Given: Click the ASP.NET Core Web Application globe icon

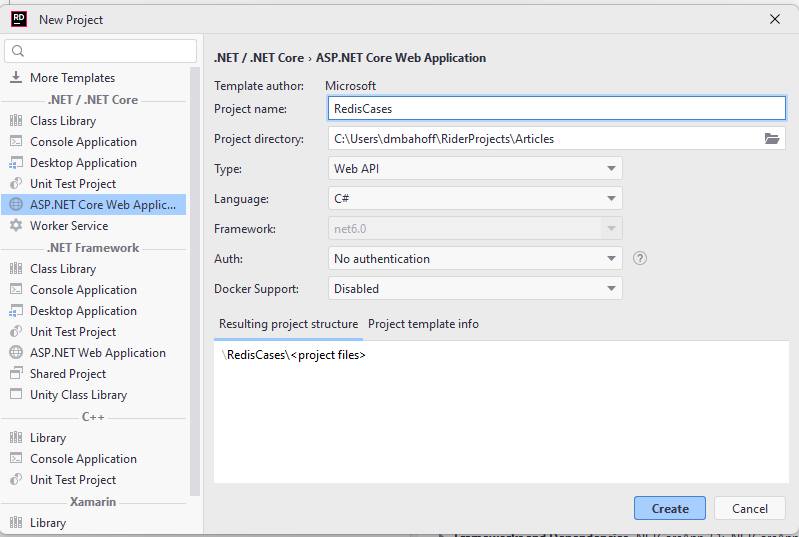Looking at the screenshot, I should click(16, 204).
